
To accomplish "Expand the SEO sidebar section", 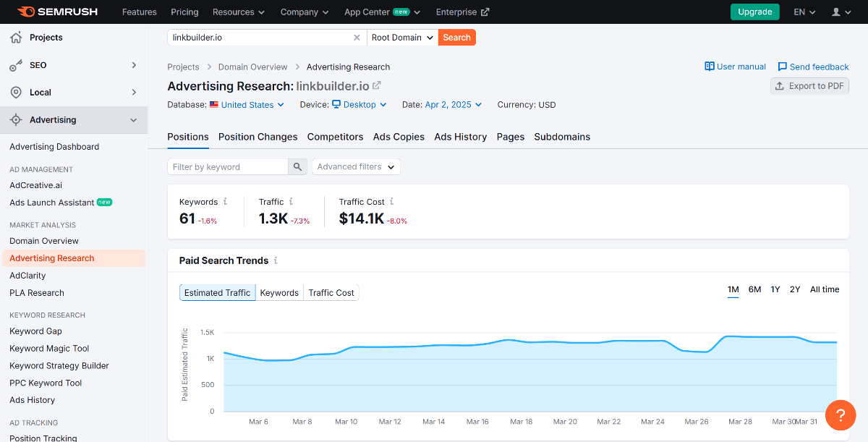I will tap(134, 65).
